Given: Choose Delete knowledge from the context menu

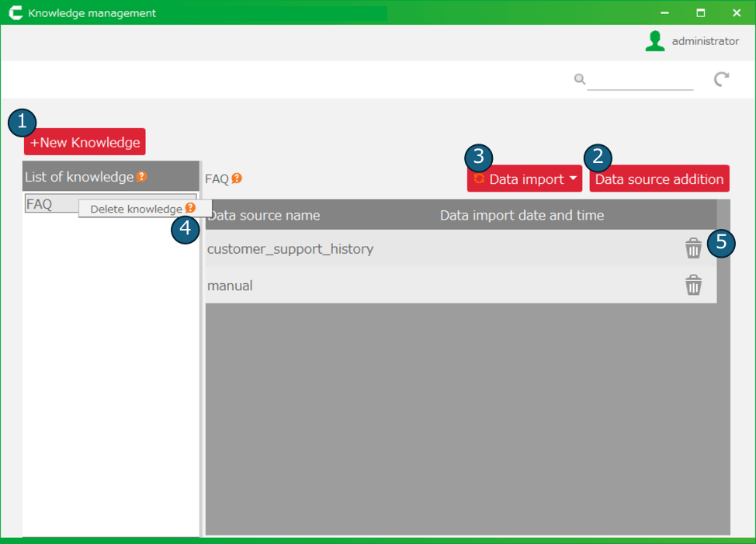Looking at the screenshot, I should [x=136, y=209].
